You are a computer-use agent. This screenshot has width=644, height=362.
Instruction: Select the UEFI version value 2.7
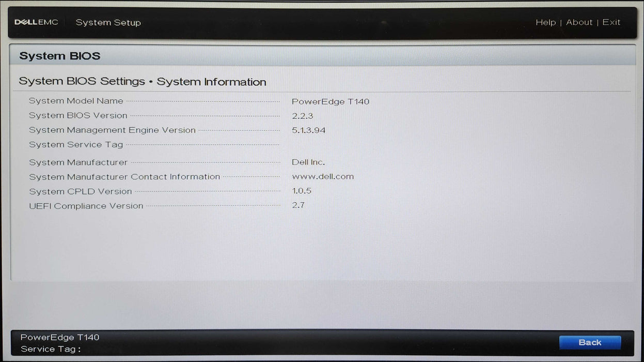(299, 205)
